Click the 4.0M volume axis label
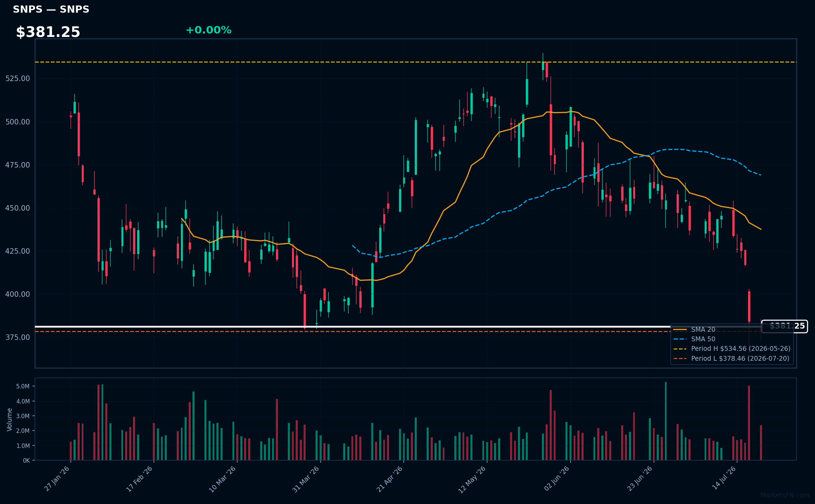The width and height of the screenshot is (815, 504). click(x=23, y=401)
